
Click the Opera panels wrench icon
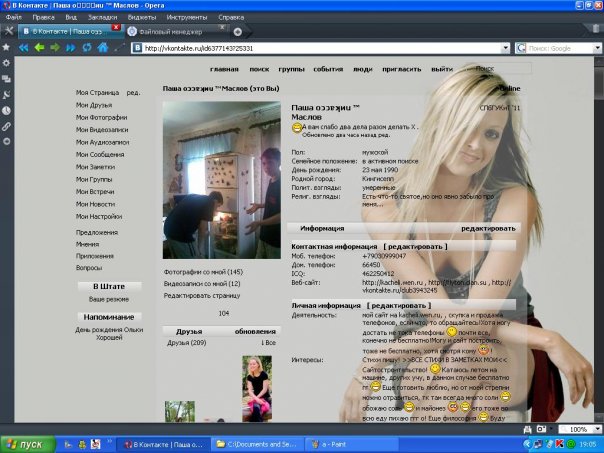point(8,31)
